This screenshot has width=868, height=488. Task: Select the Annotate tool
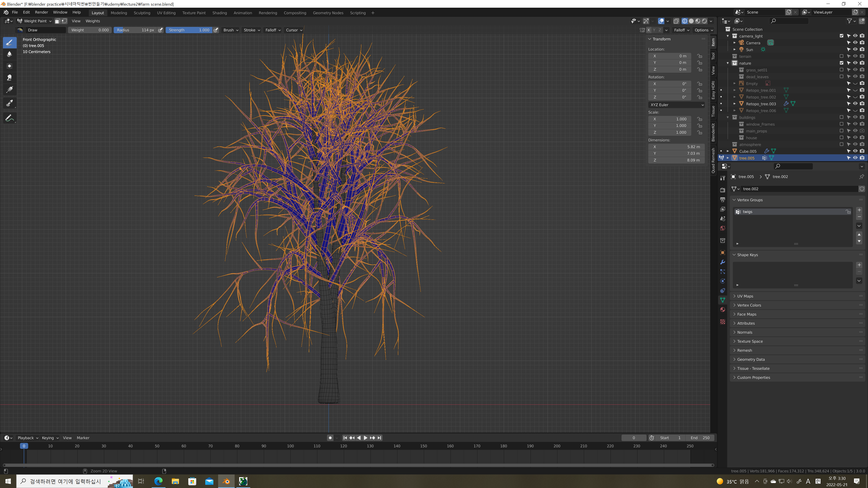coord(9,118)
